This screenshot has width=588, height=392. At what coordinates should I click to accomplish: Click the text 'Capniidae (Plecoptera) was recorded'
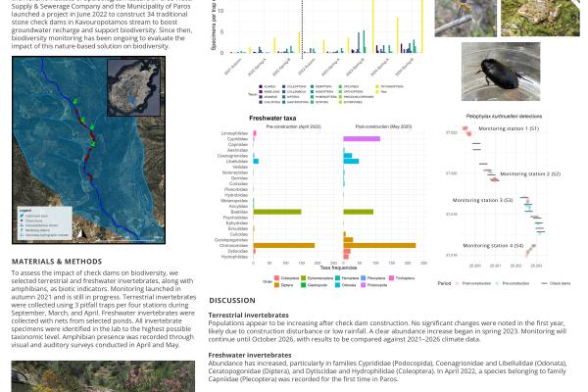click(258, 379)
